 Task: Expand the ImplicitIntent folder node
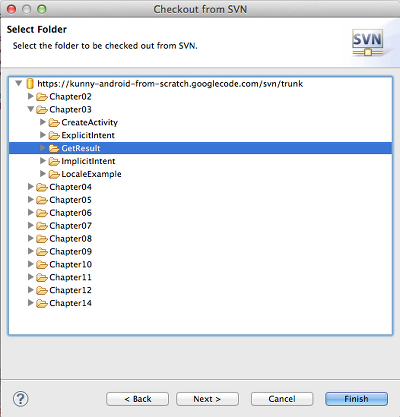[x=42, y=161]
